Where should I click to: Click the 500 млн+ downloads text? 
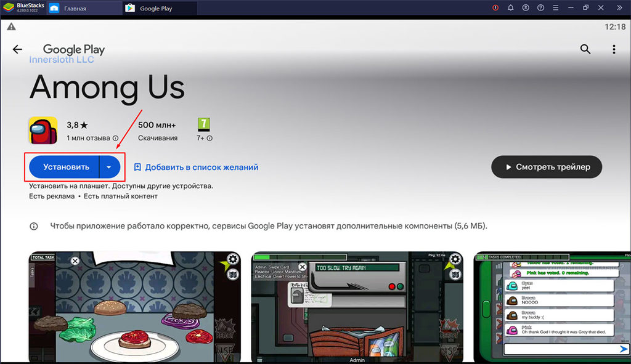click(x=157, y=125)
